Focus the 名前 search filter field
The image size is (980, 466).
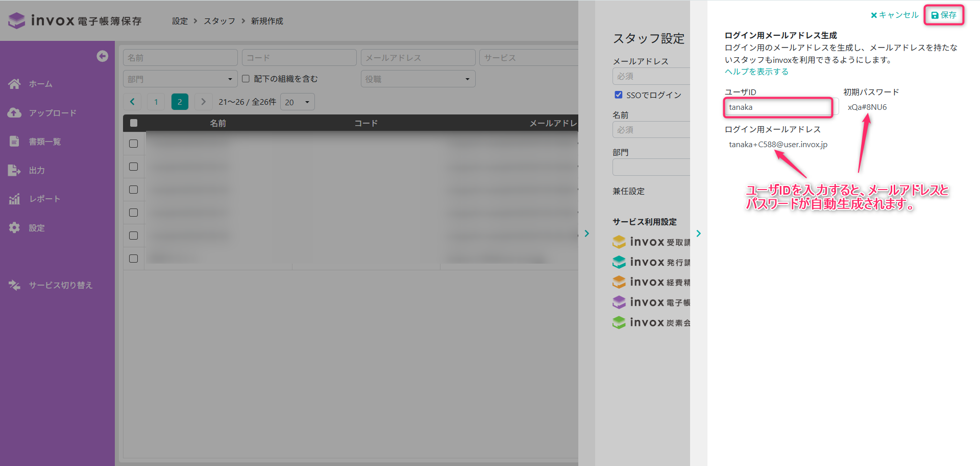pyautogui.click(x=180, y=58)
